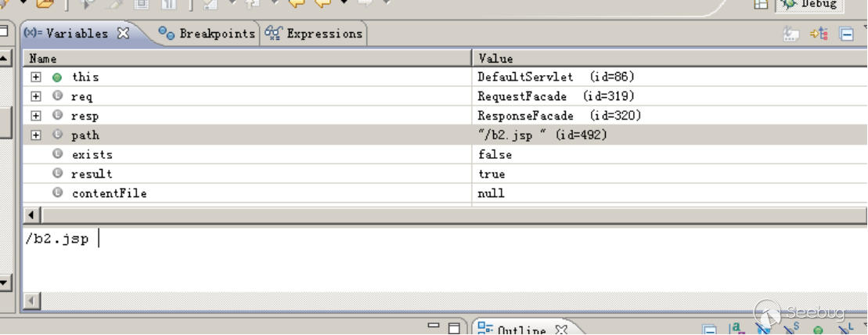Screen dimensions: 868x335
Task: Expand the 'this' variable node
Action: (x=36, y=77)
